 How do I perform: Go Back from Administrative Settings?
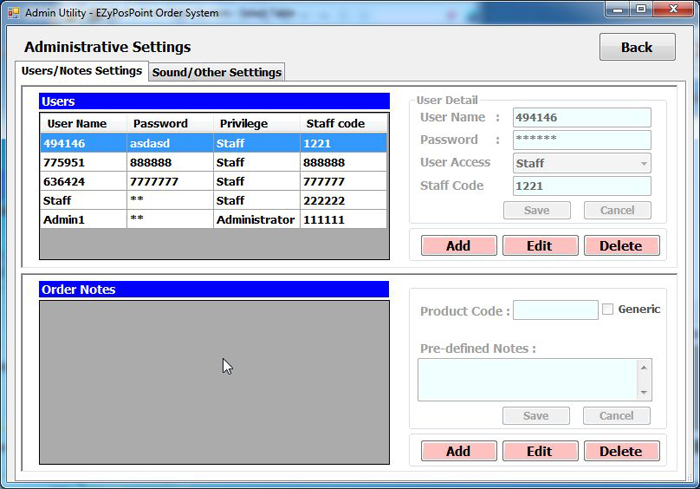[x=637, y=47]
